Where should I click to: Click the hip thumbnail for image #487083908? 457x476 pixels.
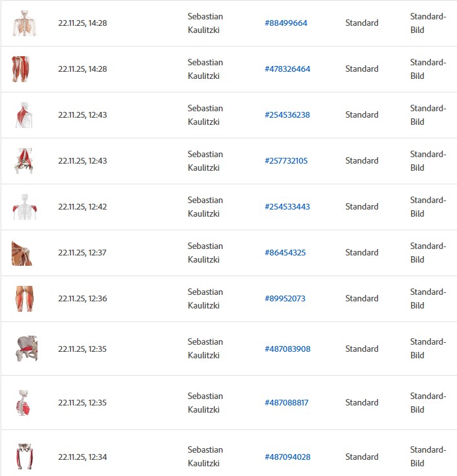point(27,349)
